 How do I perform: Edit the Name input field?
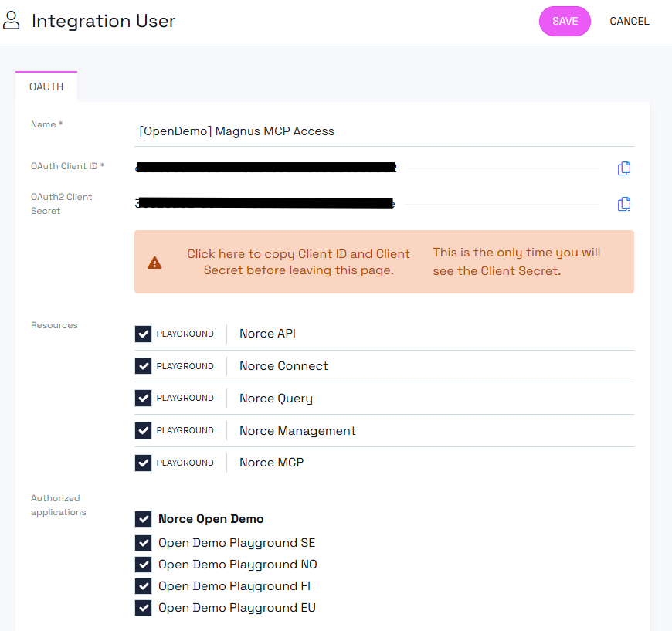[384, 131]
